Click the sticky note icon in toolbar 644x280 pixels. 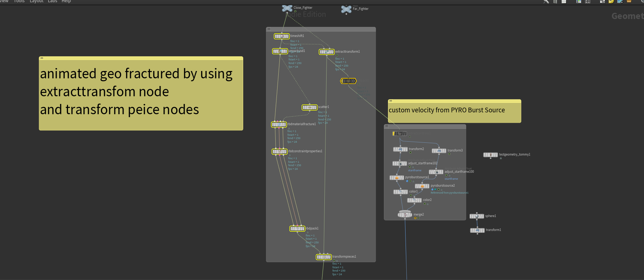(x=611, y=1)
